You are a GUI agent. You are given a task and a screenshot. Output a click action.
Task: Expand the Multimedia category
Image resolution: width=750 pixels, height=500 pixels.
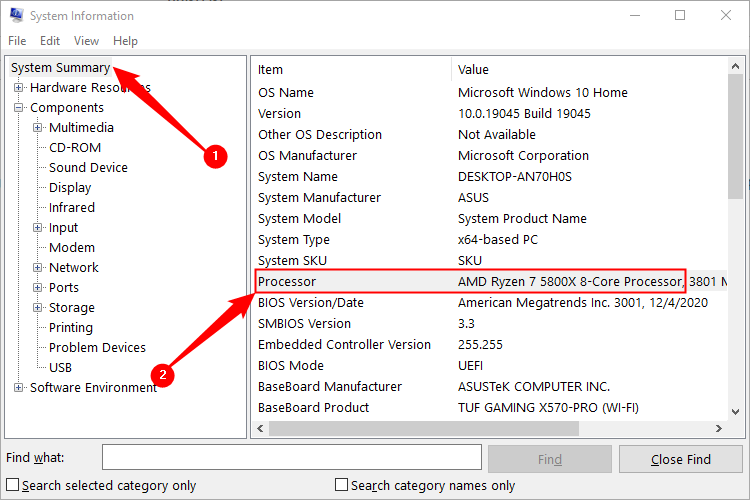click(x=38, y=128)
